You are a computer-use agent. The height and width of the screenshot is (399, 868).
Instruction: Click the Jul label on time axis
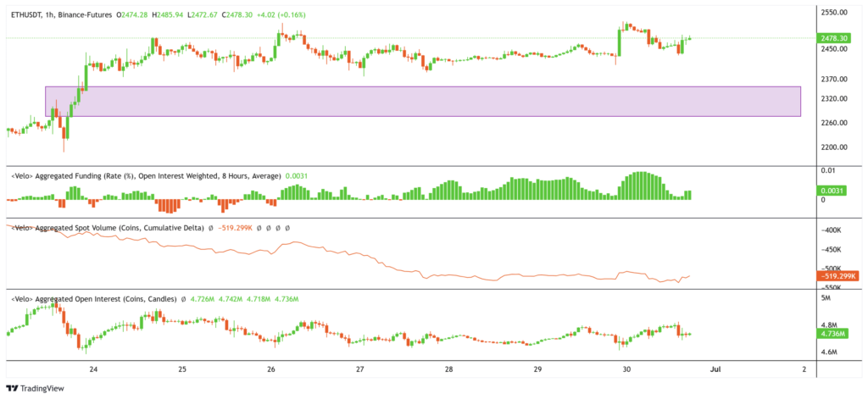tap(715, 369)
